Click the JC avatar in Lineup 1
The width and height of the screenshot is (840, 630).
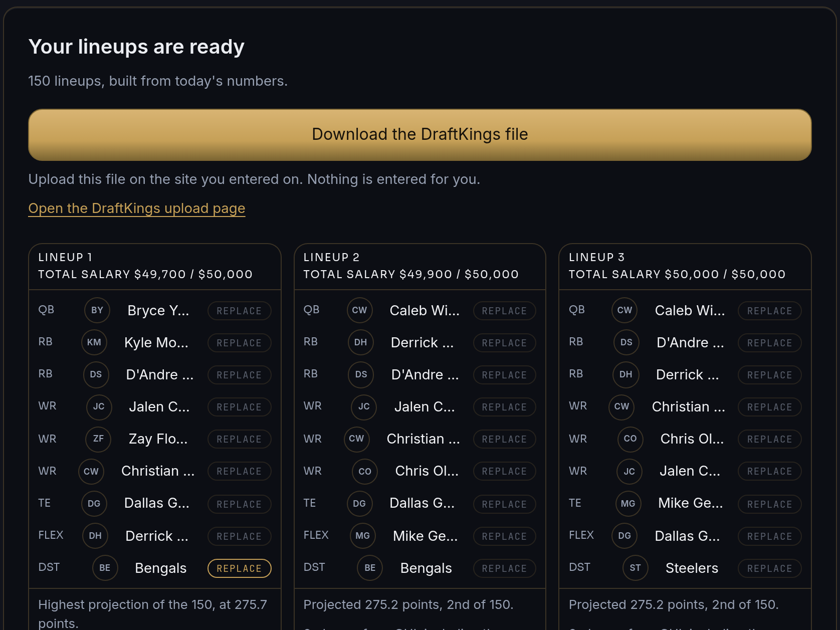coord(99,406)
